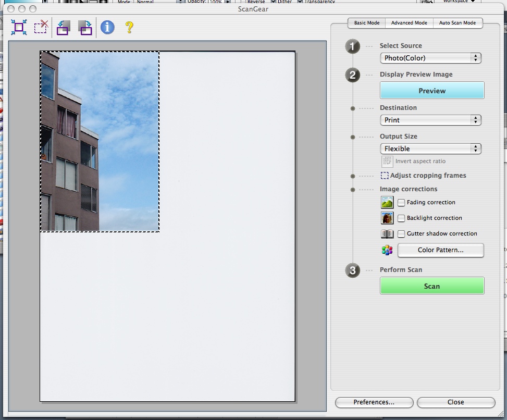Screen dimensions: 507x420
Task: Toggle Backlight correction checkbox
Action: (401, 218)
